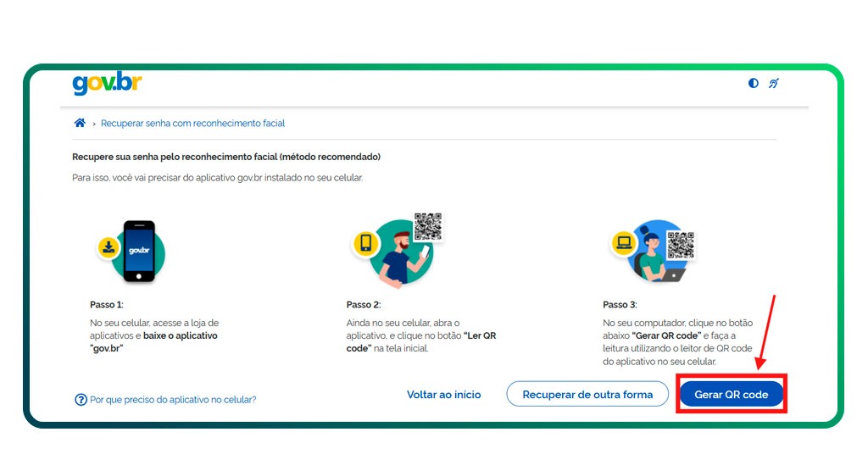Click the 'Passo 1:' heading text
868x454 pixels.
point(107,305)
